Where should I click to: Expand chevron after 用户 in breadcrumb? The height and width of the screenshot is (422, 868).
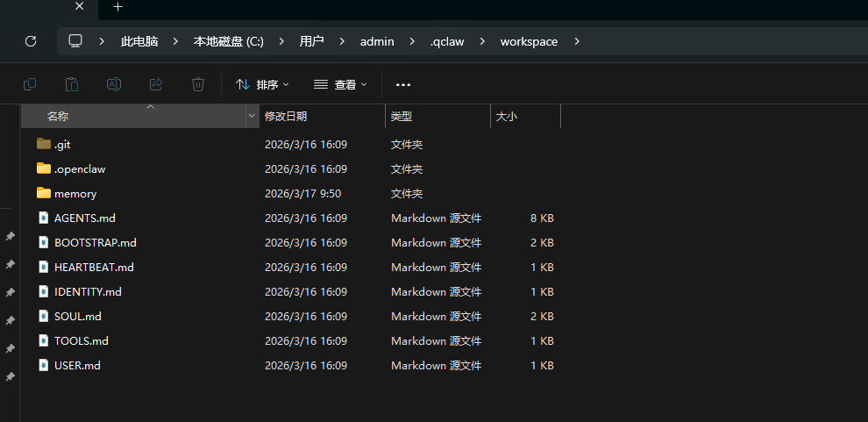click(x=342, y=41)
